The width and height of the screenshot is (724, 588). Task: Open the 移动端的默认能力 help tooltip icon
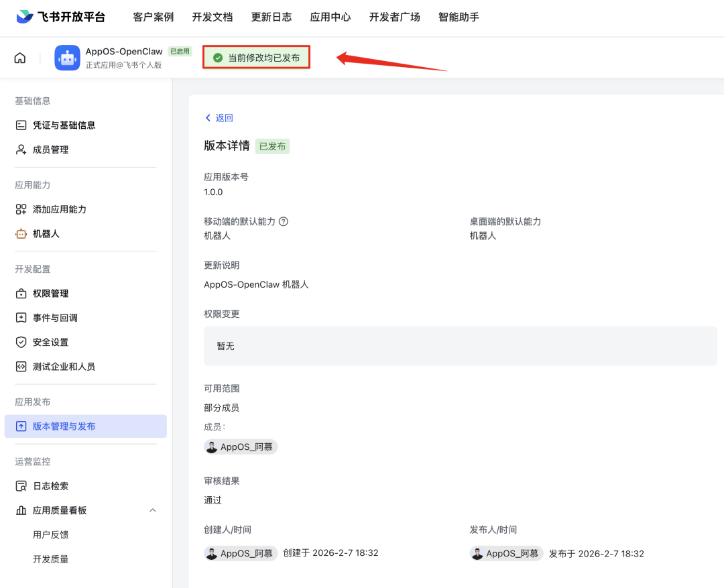[284, 221]
